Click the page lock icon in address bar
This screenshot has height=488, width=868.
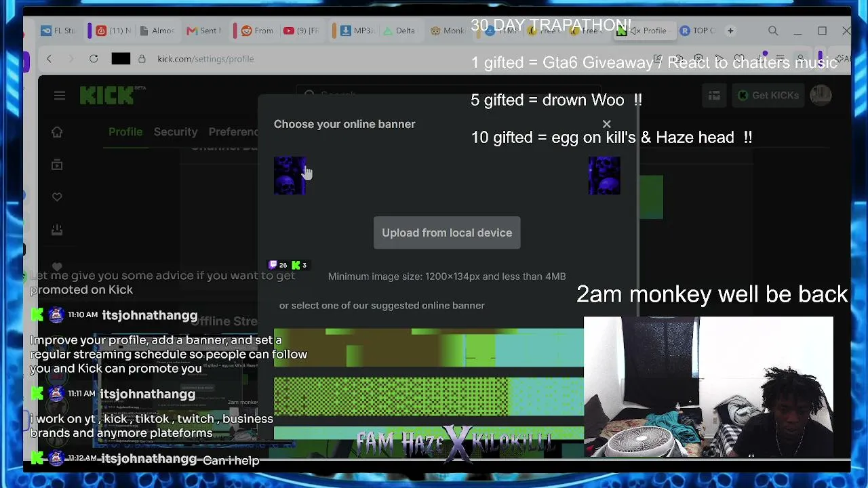tap(142, 59)
